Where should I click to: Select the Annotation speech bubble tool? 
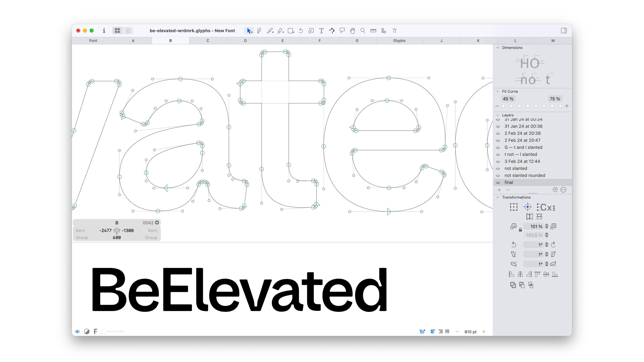342,31
